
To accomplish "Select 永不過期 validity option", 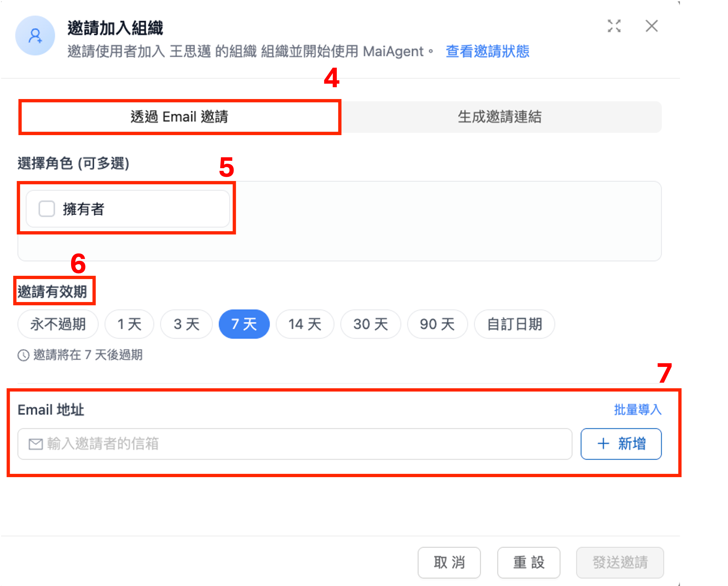I will (58, 324).
